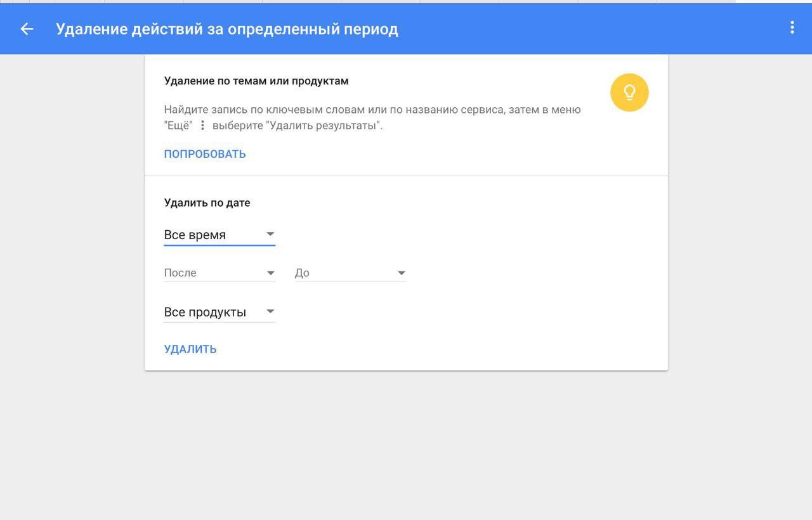Click the inline three-dot icon after "Ещё"
This screenshot has height=520, width=812.
pos(202,126)
